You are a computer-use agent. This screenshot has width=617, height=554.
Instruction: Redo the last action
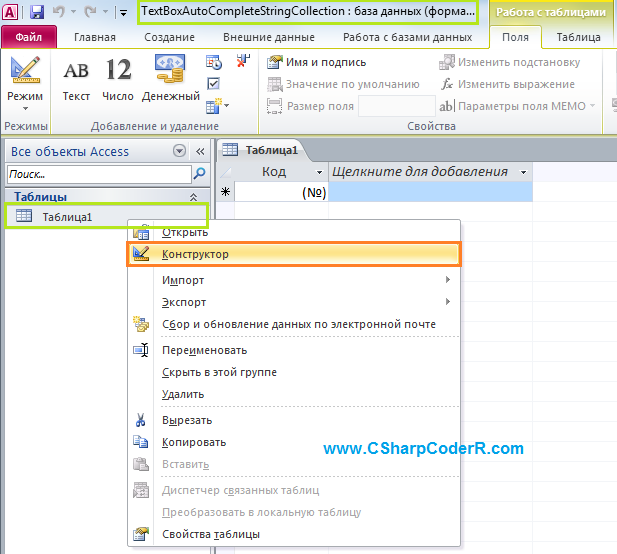coord(90,12)
